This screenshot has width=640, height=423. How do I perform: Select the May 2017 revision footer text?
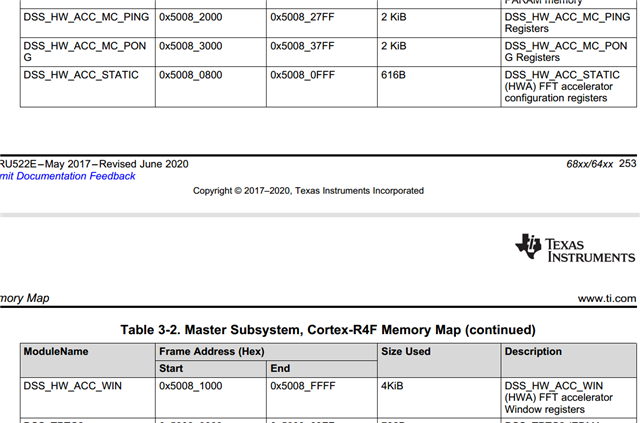pos(94,164)
